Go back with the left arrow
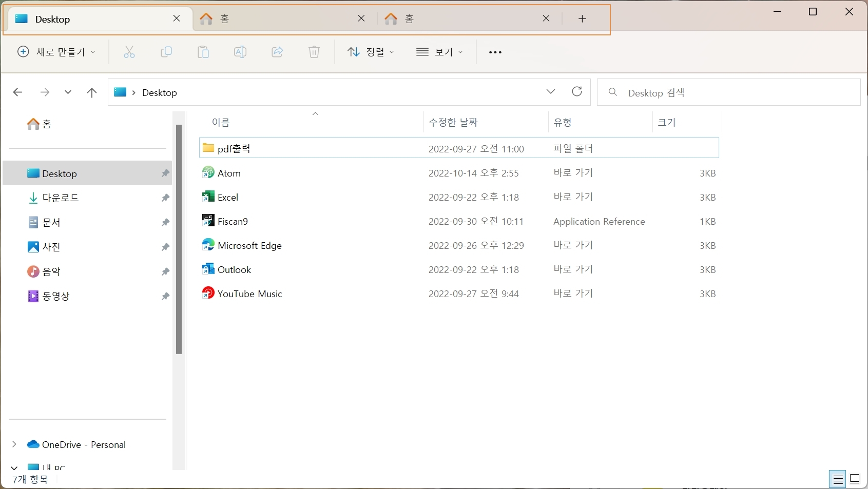The height and width of the screenshot is (489, 868). 17,92
